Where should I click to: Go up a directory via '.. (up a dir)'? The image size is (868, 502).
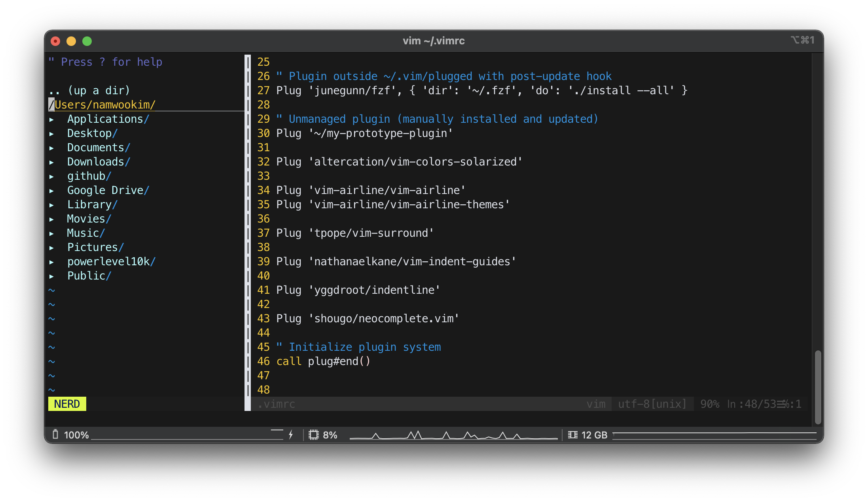(x=89, y=90)
